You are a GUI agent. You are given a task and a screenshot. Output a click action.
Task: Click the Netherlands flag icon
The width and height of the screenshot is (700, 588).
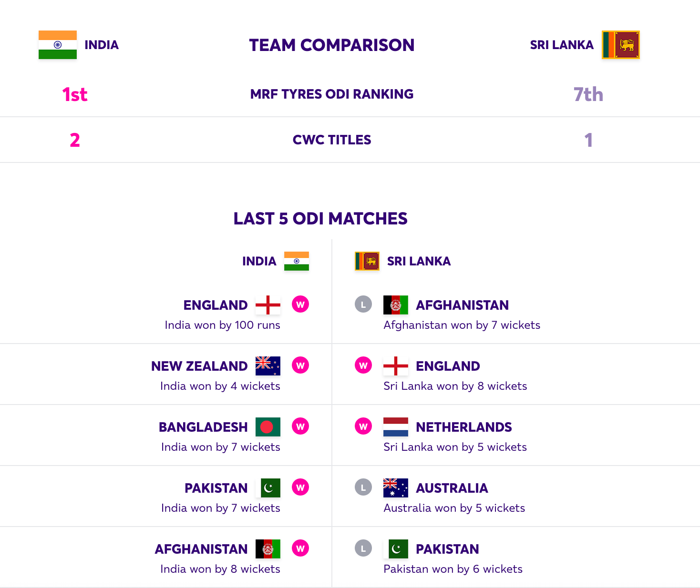point(396,427)
